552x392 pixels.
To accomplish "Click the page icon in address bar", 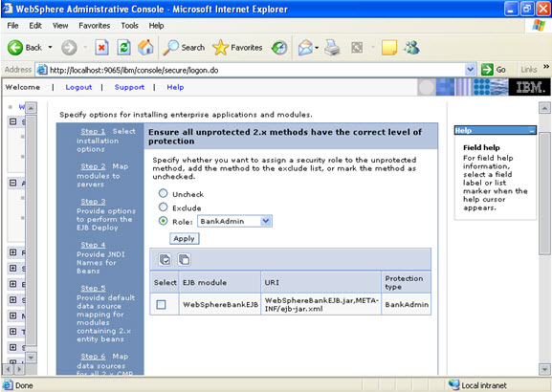I will click(42, 70).
